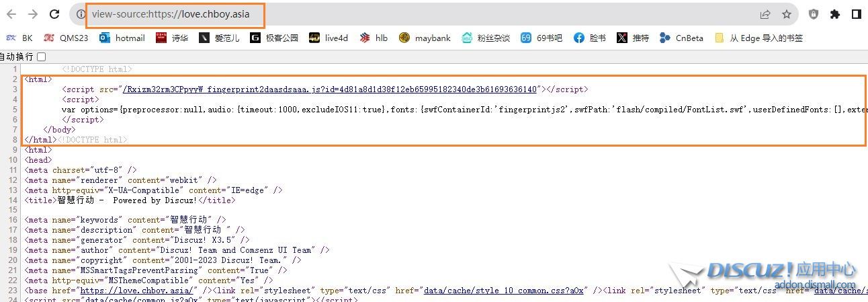
Task: Open the hotmail bookmark
Action: click(122, 38)
